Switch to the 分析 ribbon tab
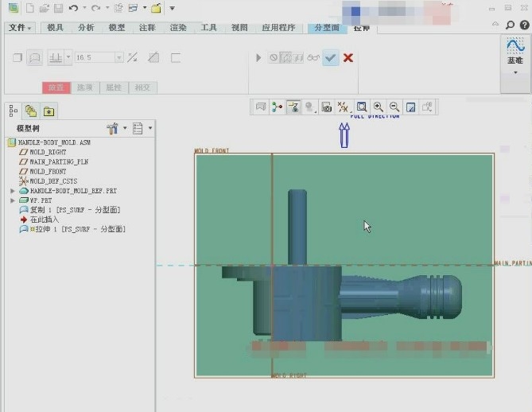 click(x=86, y=28)
